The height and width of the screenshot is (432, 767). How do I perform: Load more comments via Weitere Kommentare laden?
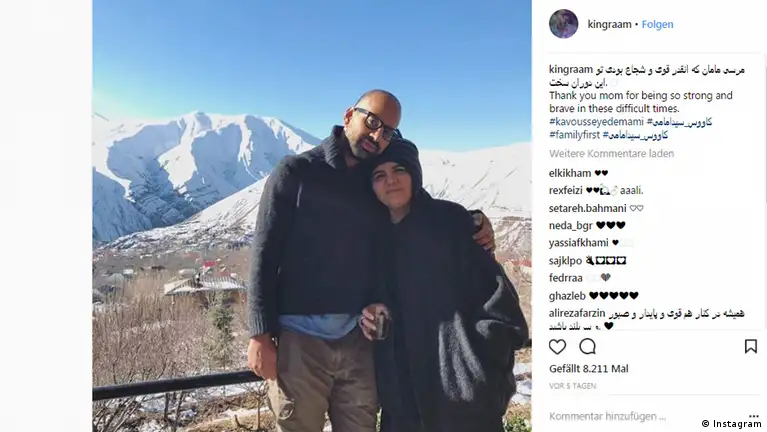611,154
